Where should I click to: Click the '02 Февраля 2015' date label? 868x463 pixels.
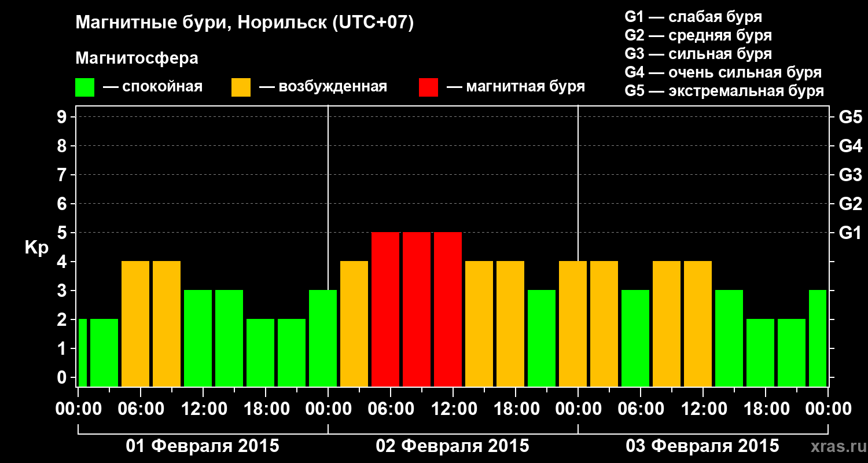(453, 446)
